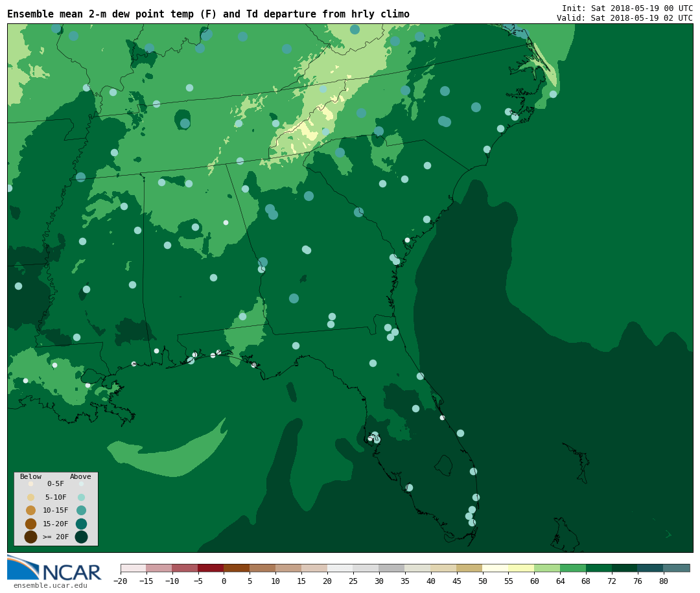Pick the pale pink -20 to -15 colorbar swatch
The image size is (700, 593).
pos(133,568)
